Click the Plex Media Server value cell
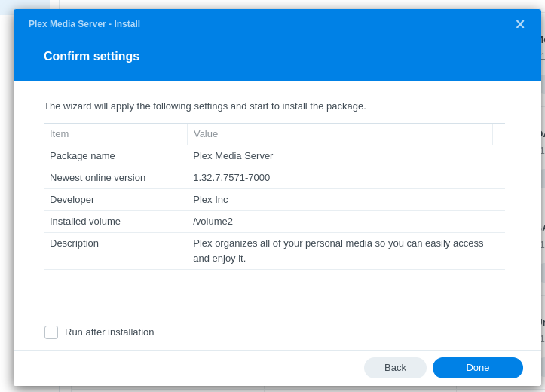The height and width of the screenshot is (392, 545). [x=233, y=156]
